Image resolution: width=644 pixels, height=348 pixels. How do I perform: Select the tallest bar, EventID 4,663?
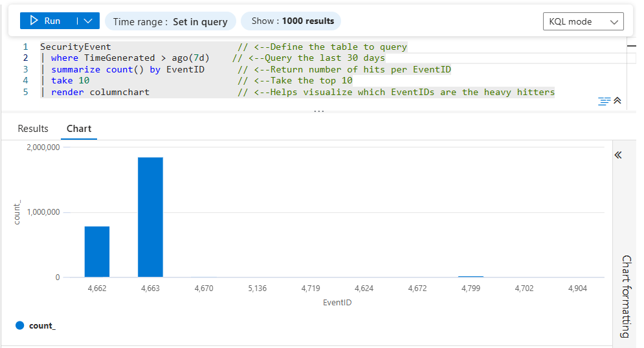(150, 217)
